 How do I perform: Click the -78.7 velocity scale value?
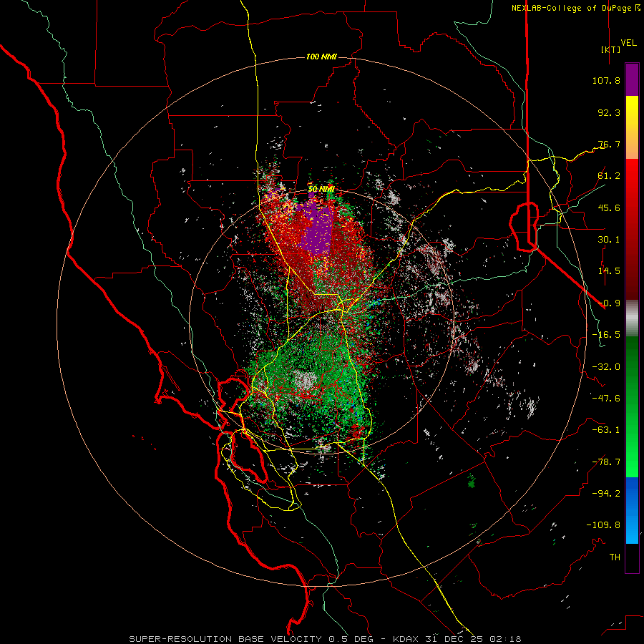click(x=606, y=462)
